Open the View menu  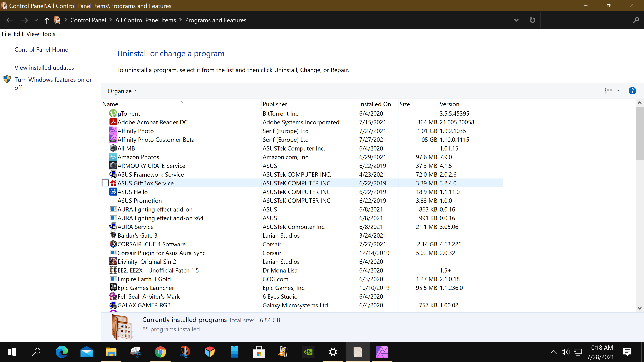[33, 34]
